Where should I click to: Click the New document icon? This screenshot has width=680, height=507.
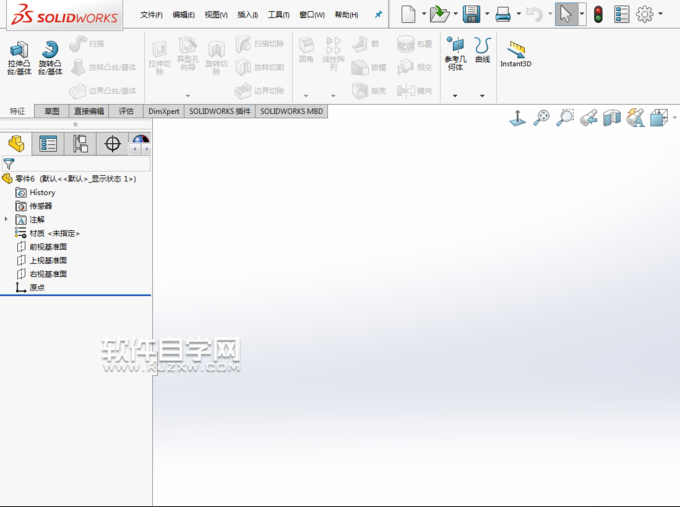408,14
